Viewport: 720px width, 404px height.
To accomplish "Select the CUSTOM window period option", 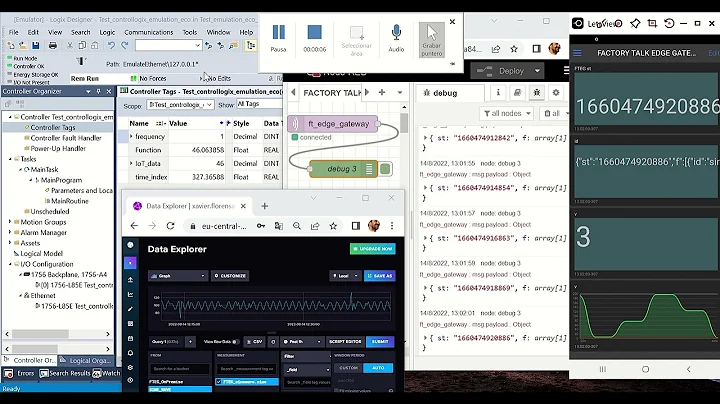I will pos(349,368).
